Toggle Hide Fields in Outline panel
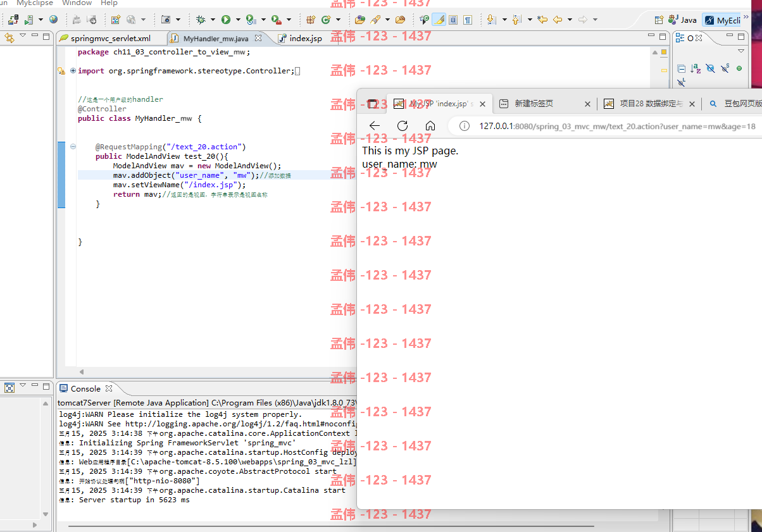Image resolution: width=762 pixels, height=532 pixels. pyautogui.click(x=710, y=68)
